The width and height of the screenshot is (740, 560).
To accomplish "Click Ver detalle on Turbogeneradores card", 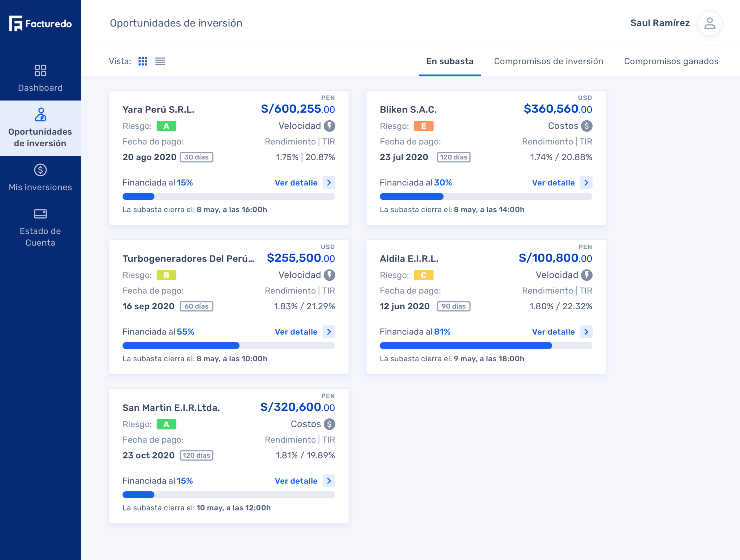I will [x=296, y=332].
